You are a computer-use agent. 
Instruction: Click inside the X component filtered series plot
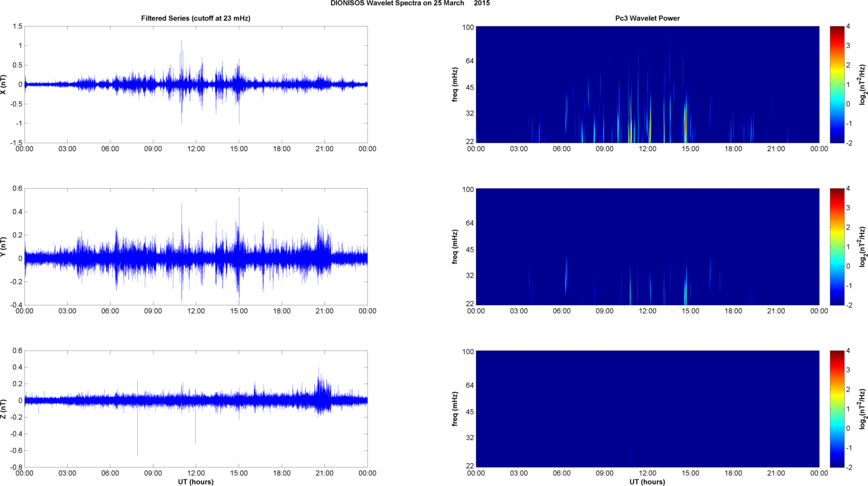coord(196,84)
